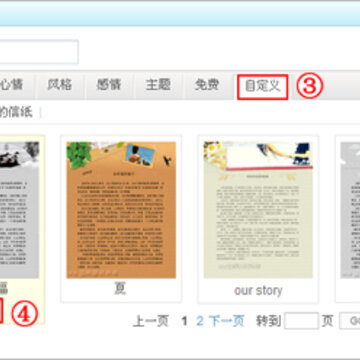The width and height of the screenshot is (360, 360).
Task: Choose the our story stationery thumbnail
Action: (x=258, y=210)
